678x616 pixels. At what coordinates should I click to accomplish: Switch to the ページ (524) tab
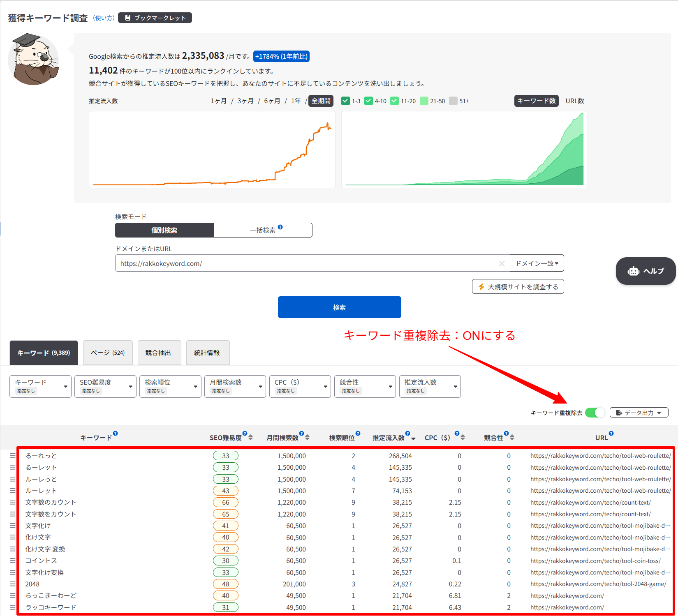pos(108,353)
